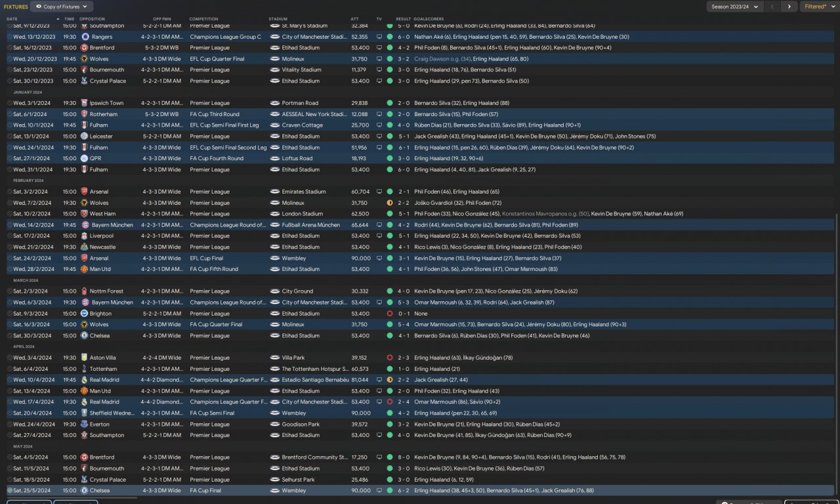Click the '8 - 0' result against Brentford
The height and width of the screenshot is (504, 840).
click(x=402, y=457)
